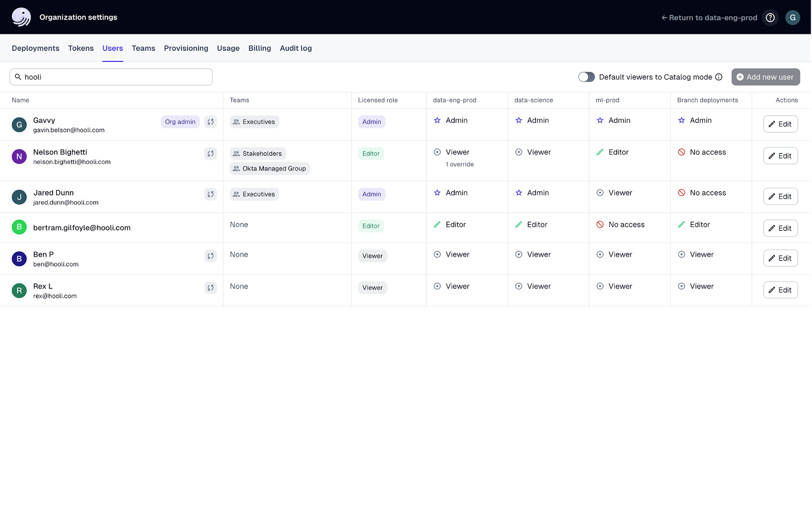Toggle Default viewers to Catalog mode switch

[x=587, y=77]
